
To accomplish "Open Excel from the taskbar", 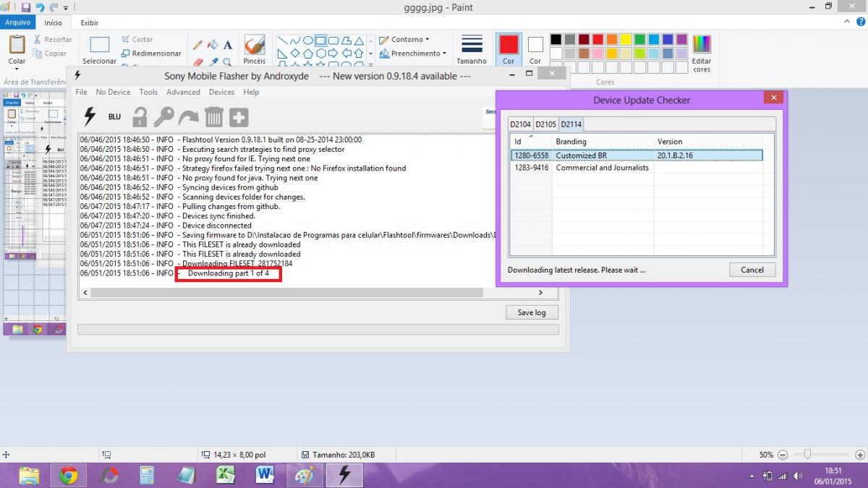I will tap(225, 475).
